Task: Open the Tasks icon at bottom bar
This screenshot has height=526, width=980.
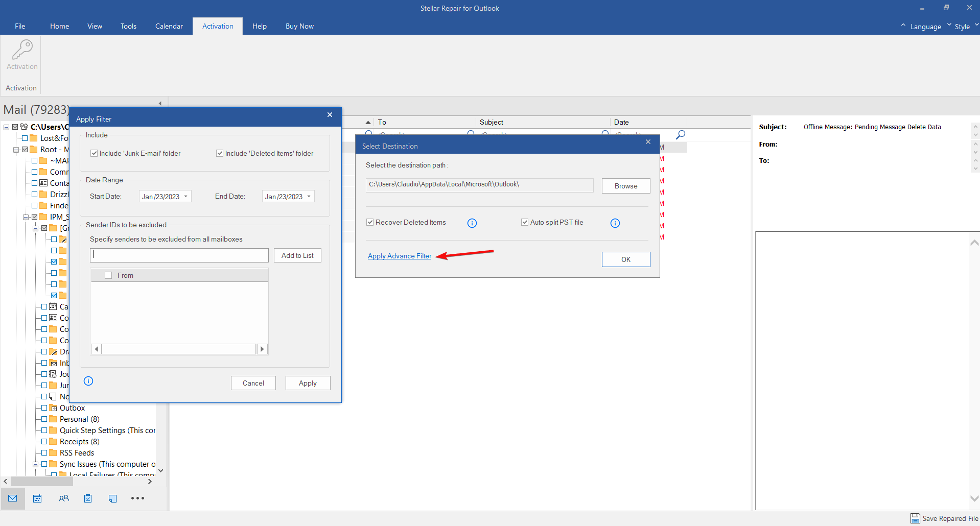Action: click(88, 498)
